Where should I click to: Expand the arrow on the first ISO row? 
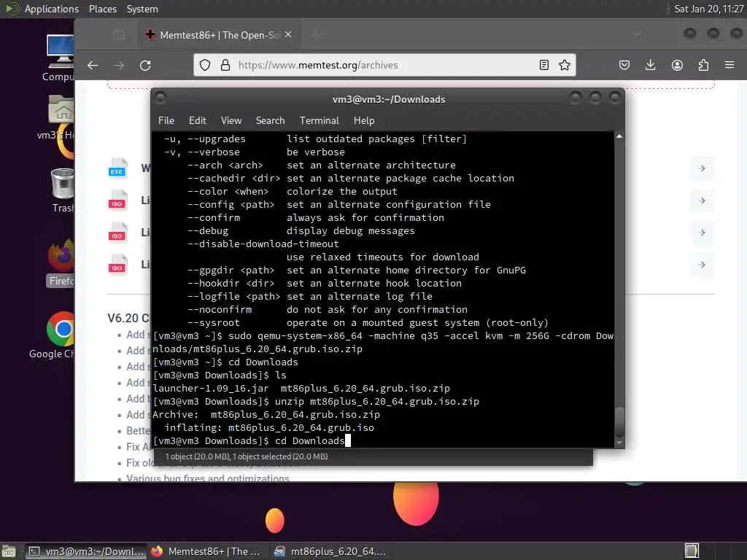click(x=702, y=201)
